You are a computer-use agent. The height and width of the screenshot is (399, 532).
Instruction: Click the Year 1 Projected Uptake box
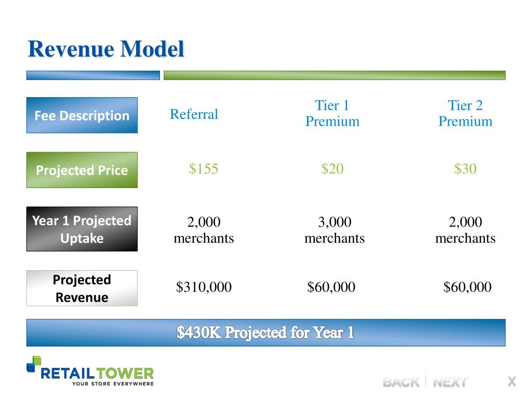[82, 229]
